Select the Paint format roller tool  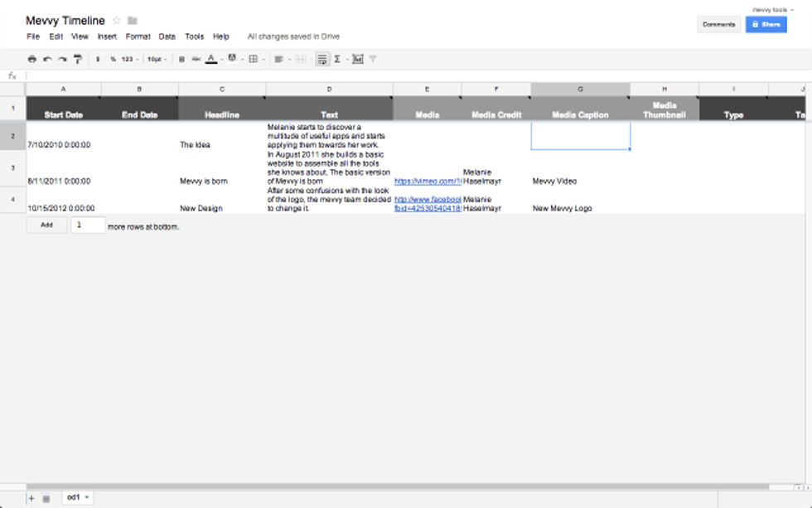[x=78, y=60]
